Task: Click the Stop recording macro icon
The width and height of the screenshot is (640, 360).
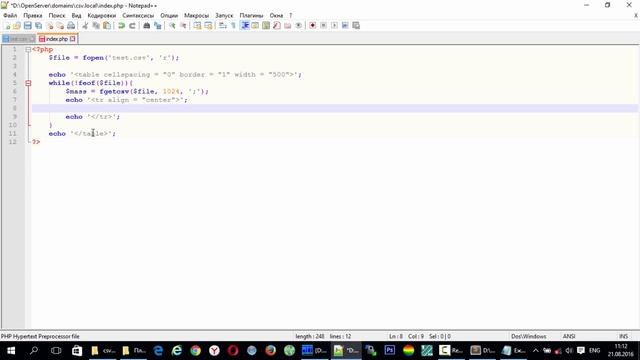Action: point(323,26)
